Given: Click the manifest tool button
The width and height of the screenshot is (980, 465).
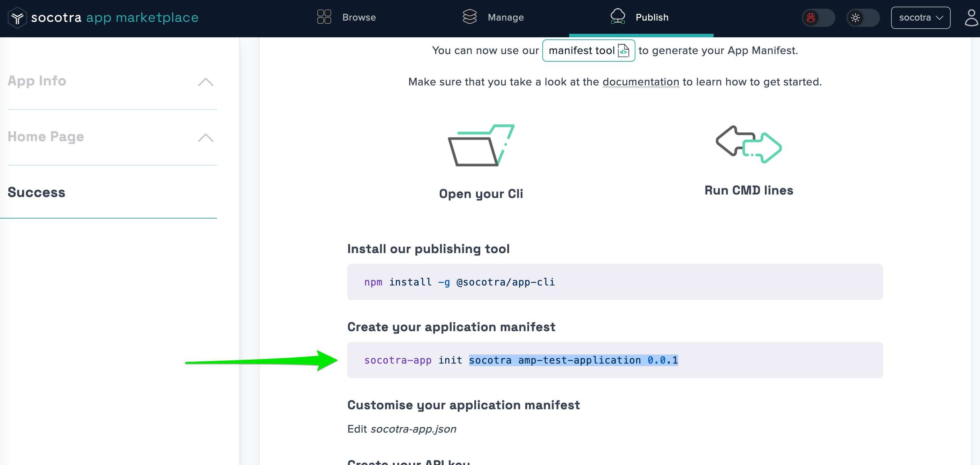Looking at the screenshot, I should [589, 51].
